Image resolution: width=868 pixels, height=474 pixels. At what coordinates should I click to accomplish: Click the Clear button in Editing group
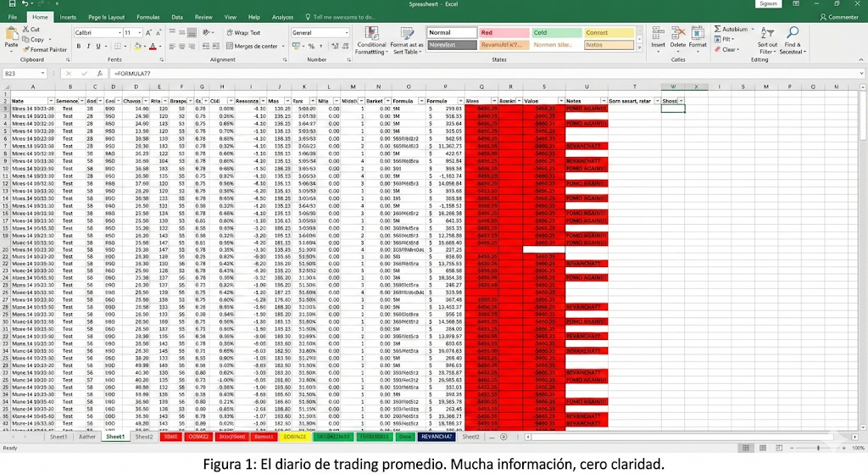tap(727, 50)
